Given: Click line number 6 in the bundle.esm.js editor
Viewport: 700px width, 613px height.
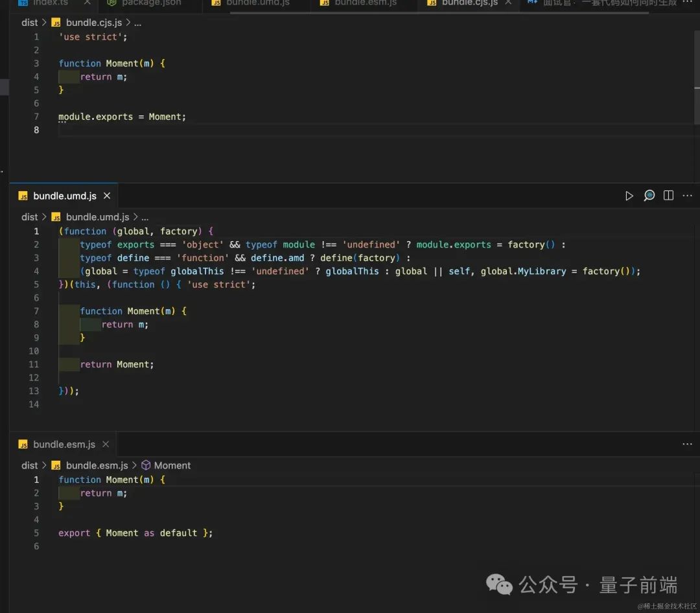Looking at the screenshot, I should click(36, 546).
